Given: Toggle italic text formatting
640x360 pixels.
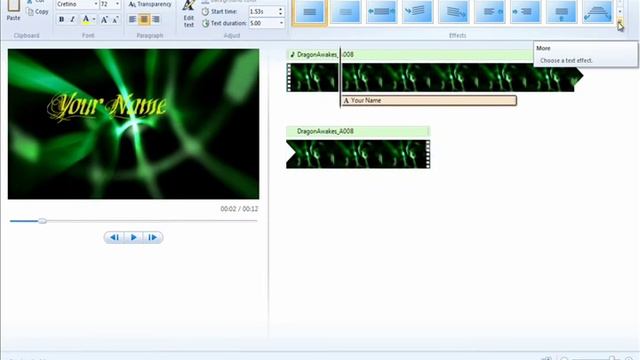Looking at the screenshot, I should [x=72, y=19].
